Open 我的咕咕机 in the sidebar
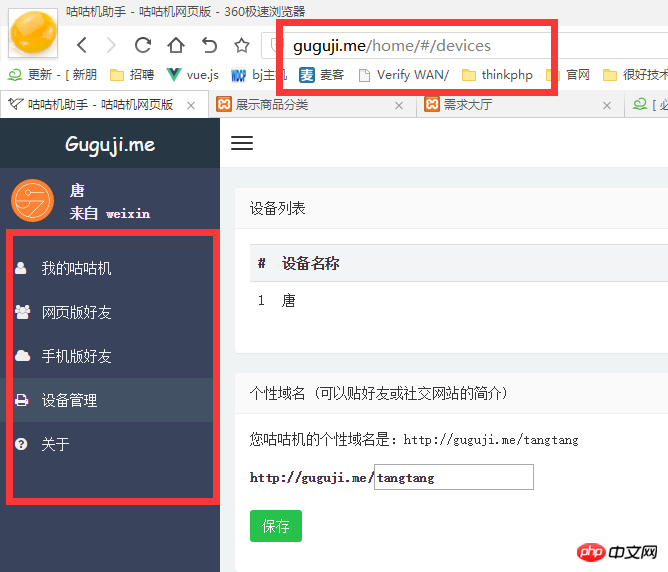This screenshot has width=668, height=572. 110,268
